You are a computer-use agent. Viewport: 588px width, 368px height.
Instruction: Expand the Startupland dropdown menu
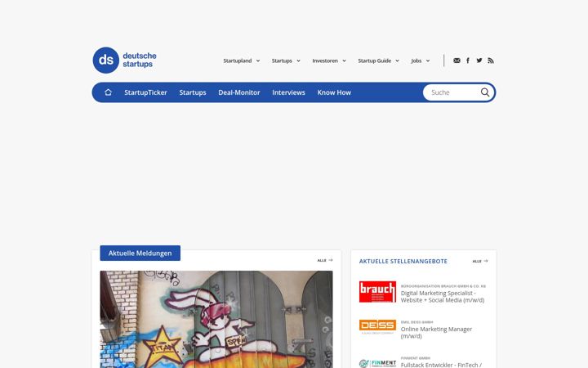(241, 61)
